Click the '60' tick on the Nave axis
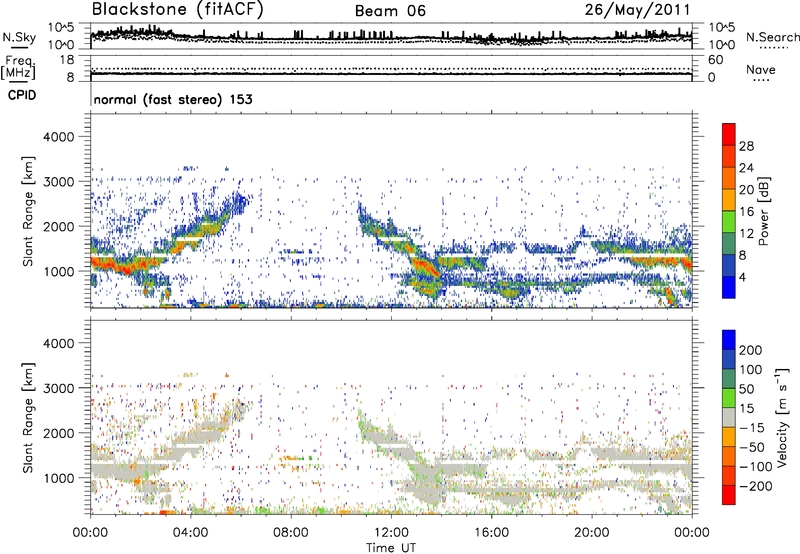Image resolution: width=800 pixels, height=554 pixels. (x=716, y=60)
